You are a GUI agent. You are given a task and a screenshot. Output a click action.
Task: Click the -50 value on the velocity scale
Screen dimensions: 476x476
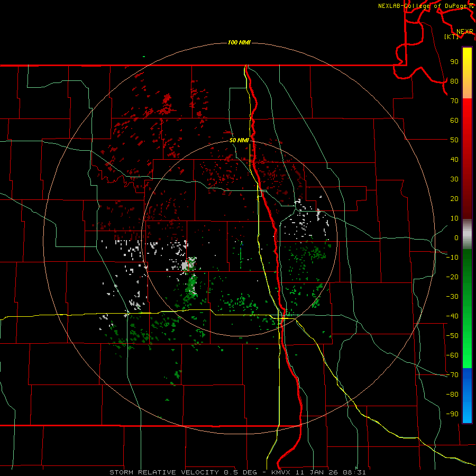[x=452, y=336]
